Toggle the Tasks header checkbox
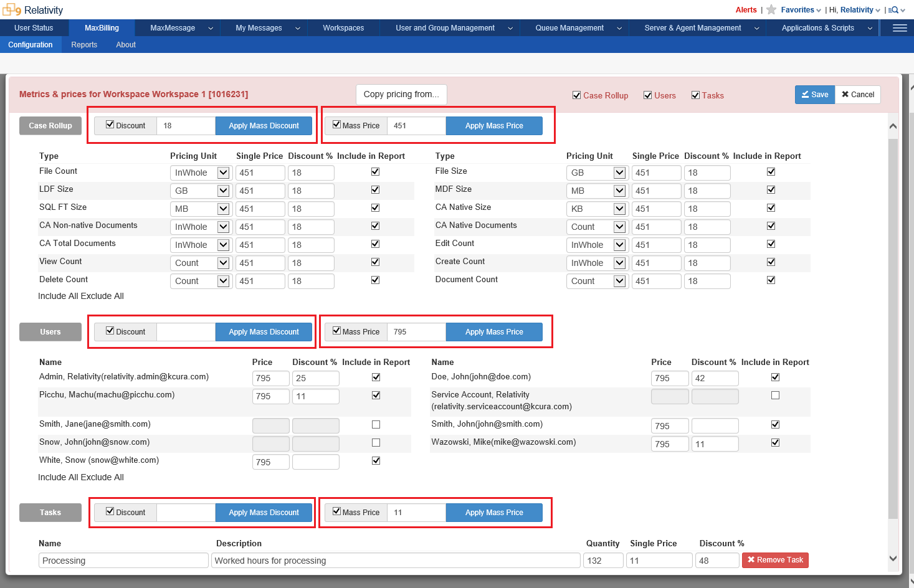 [x=695, y=95]
